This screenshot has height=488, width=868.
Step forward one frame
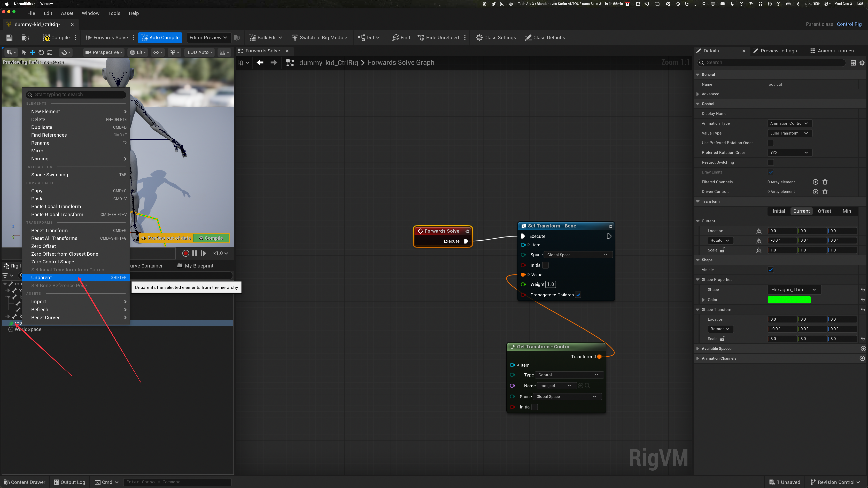203,253
